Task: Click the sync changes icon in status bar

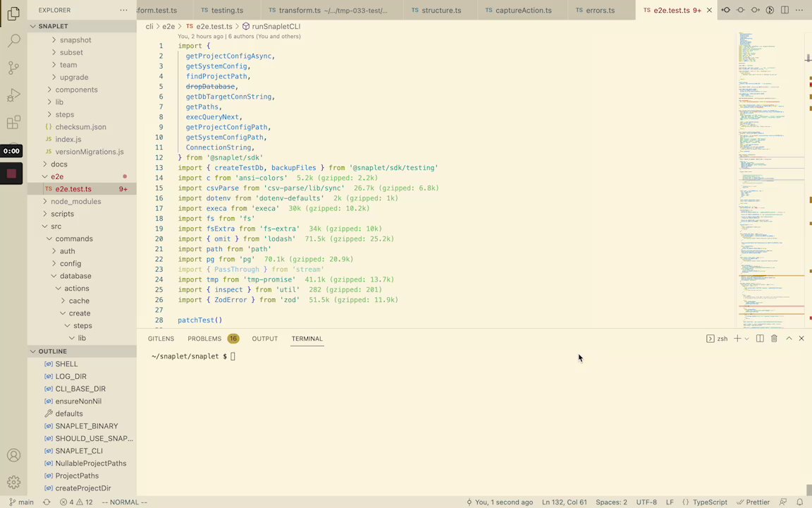Action: coord(47,502)
